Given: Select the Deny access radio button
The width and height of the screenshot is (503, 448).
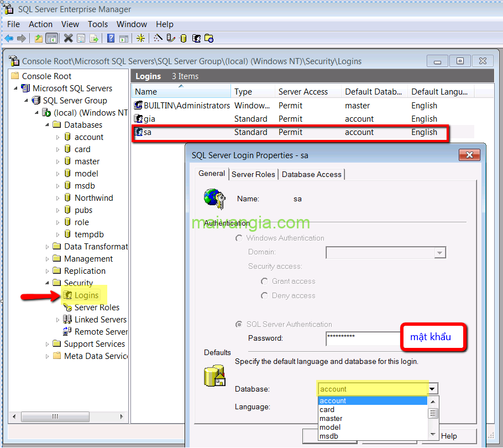Looking at the screenshot, I should pyautogui.click(x=265, y=296).
